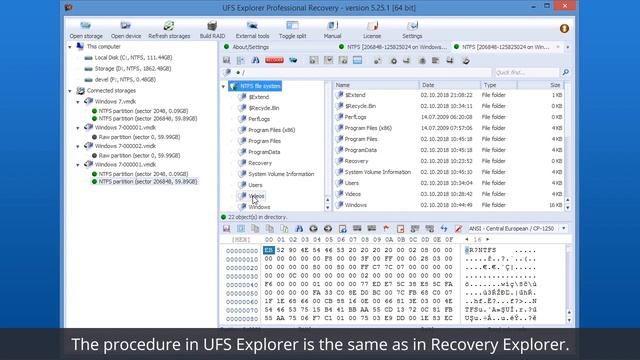Image resolution: width=640 pixels, height=360 pixels.
Task: Click the red label button in file browser toolbar
Action: click(274, 60)
